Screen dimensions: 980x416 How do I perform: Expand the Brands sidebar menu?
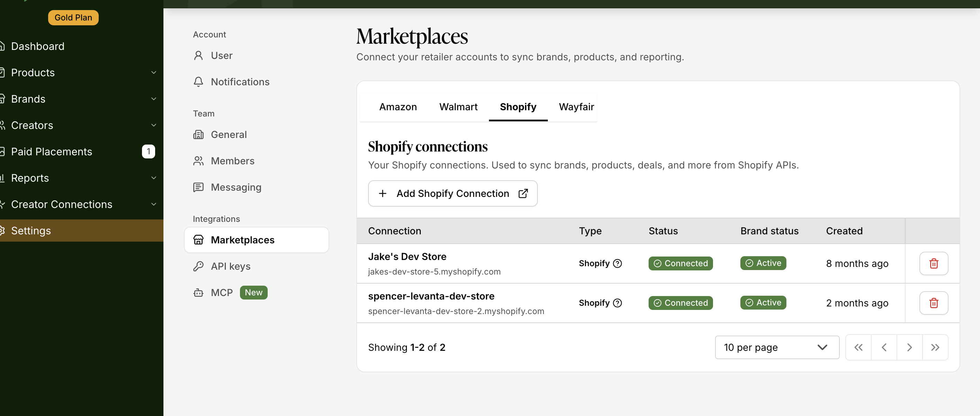153,99
